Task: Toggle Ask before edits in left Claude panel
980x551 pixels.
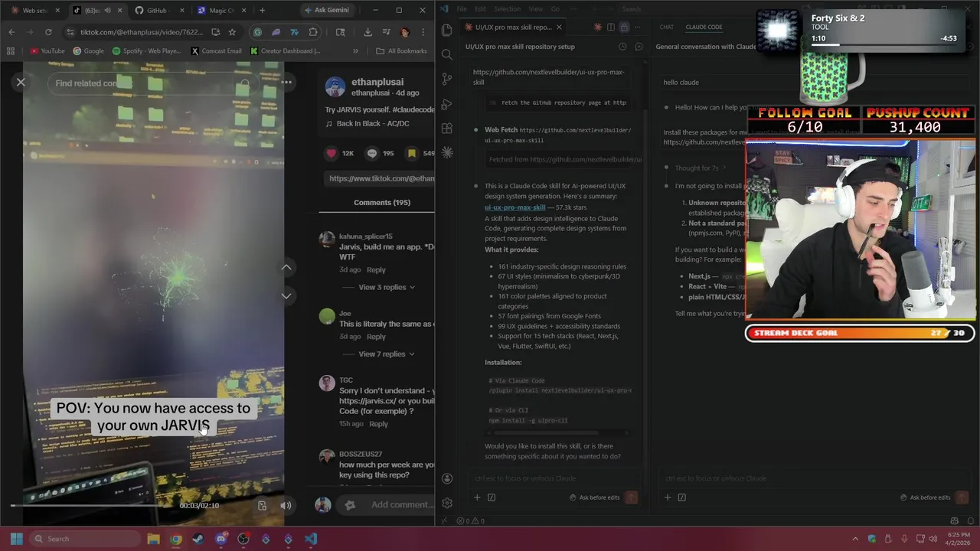Action: [594, 497]
